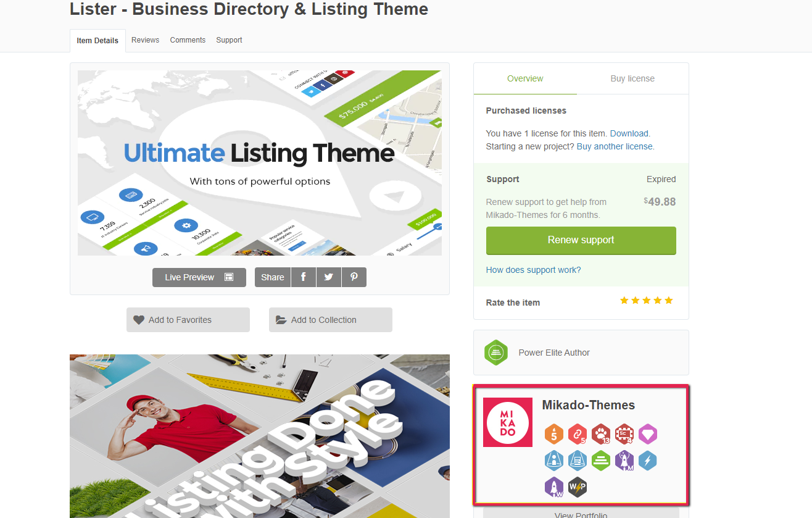The image size is (812, 518).
Task: Click the blue lightning bolt badge
Action: (x=648, y=461)
